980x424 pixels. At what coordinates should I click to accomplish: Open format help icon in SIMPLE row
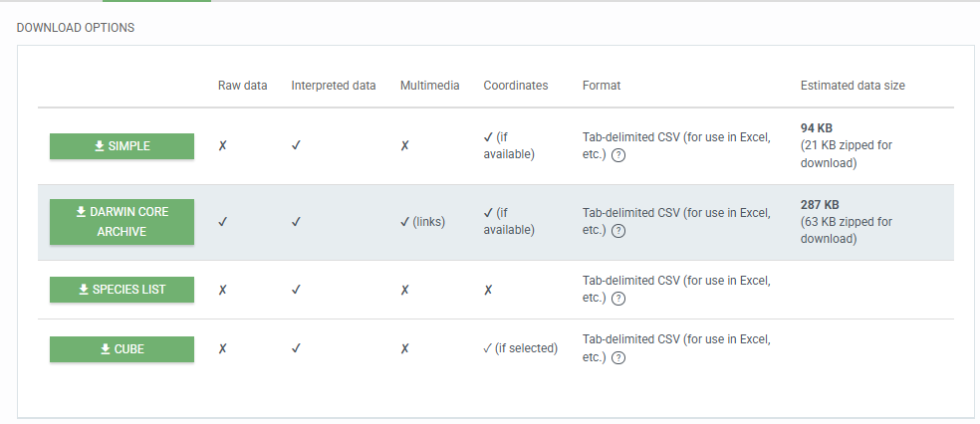[618, 154]
